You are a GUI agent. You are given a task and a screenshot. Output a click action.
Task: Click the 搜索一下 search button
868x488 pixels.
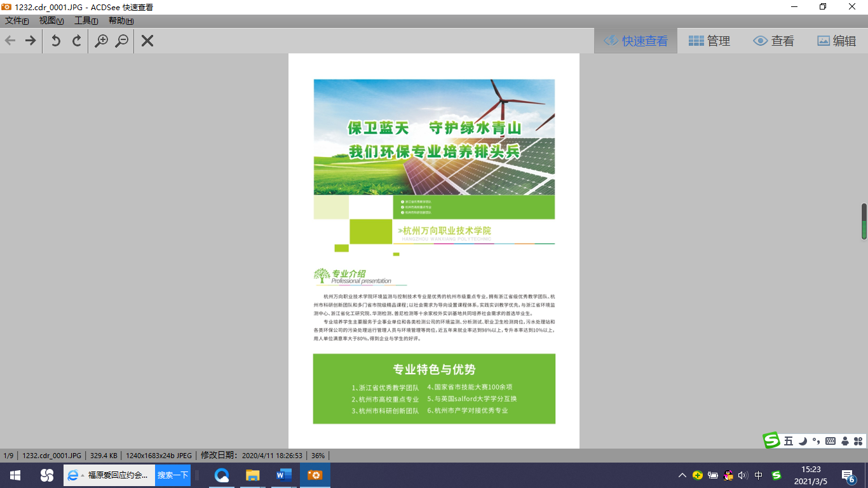pyautogui.click(x=173, y=475)
